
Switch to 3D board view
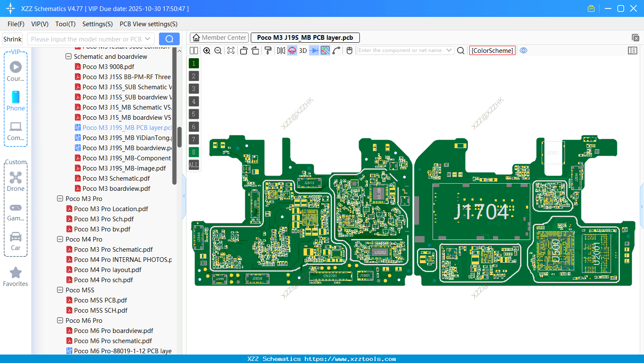[x=302, y=50]
